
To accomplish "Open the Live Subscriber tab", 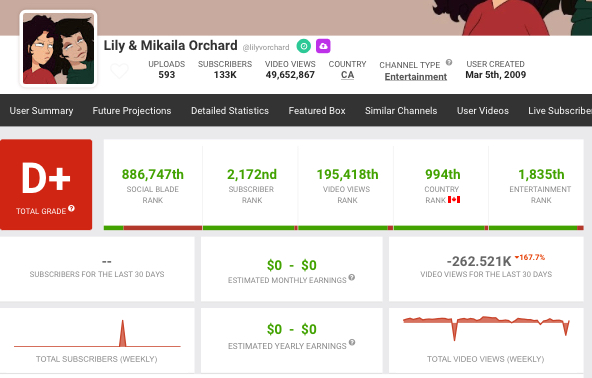I will pos(560,111).
